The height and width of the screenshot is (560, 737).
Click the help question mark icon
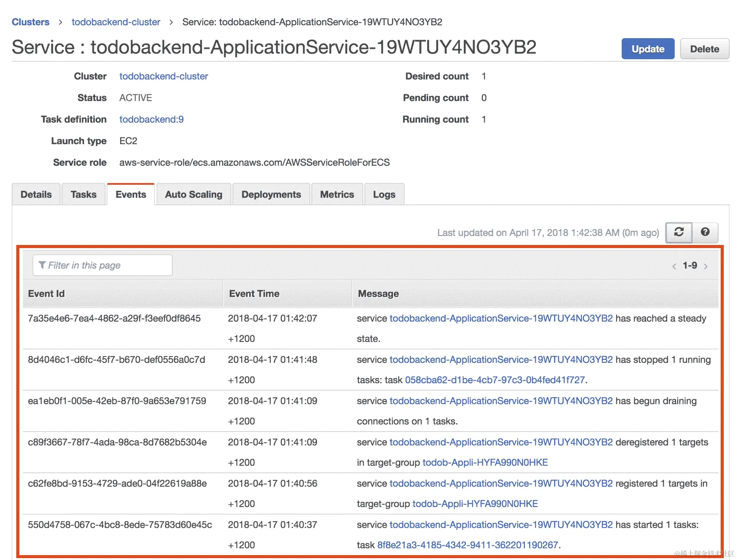(x=705, y=232)
